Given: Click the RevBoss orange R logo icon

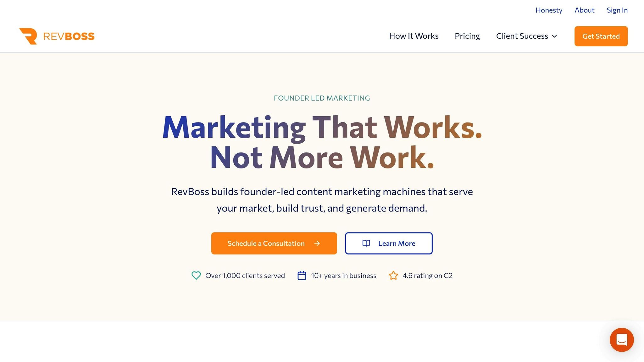Looking at the screenshot, I should pyautogui.click(x=28, y=36).
